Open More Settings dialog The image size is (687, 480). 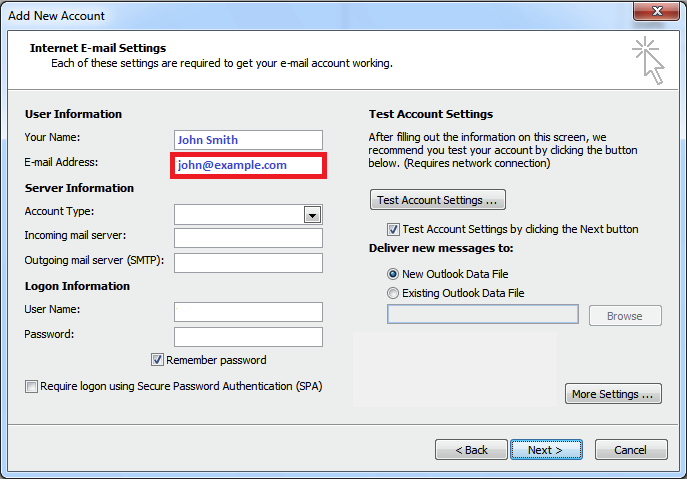(x=613, y=394)
